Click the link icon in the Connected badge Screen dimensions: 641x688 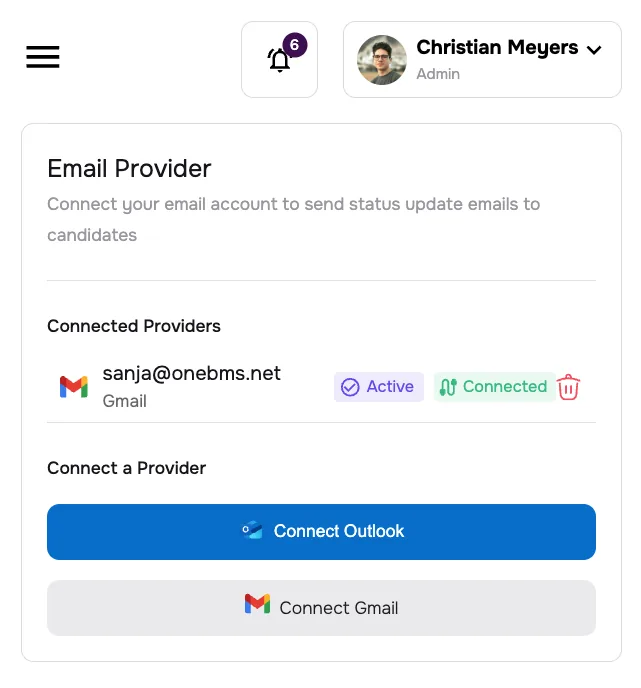448,387
